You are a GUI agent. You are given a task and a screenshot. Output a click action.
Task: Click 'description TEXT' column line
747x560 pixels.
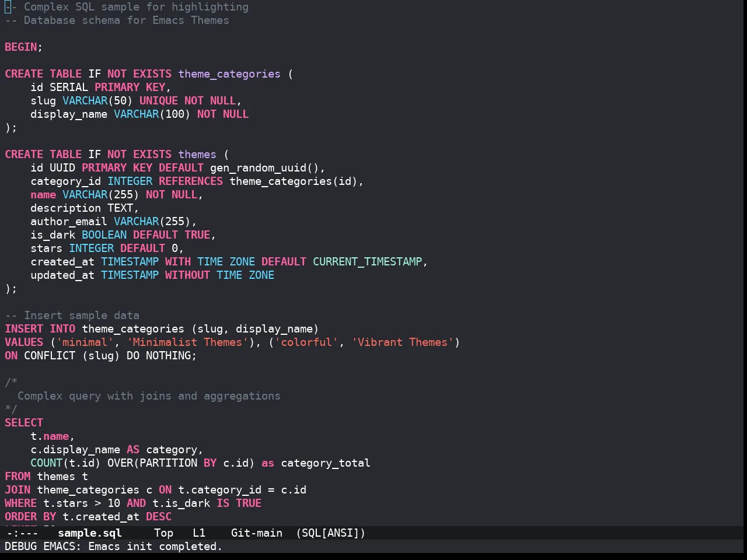point(85,208)
